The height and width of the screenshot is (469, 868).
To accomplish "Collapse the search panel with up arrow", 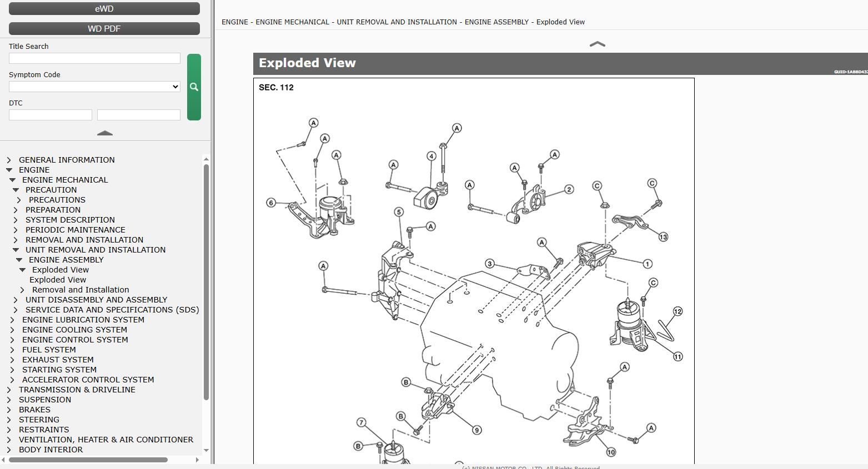I will tap(105, 133).
